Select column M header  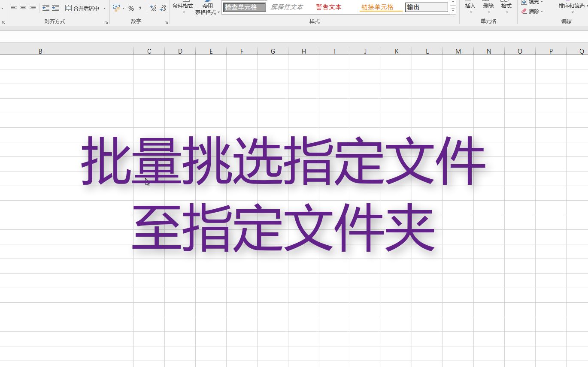458,51
